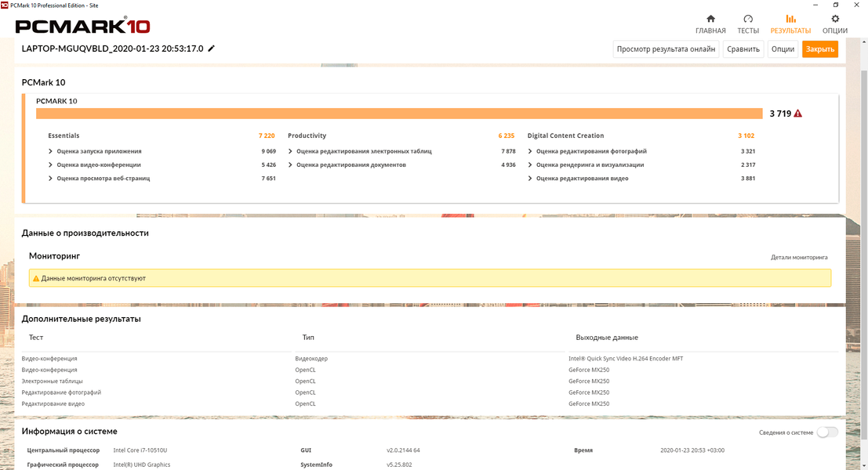Click Intel(R) UHD Graphics value

[x=142, y=465]
